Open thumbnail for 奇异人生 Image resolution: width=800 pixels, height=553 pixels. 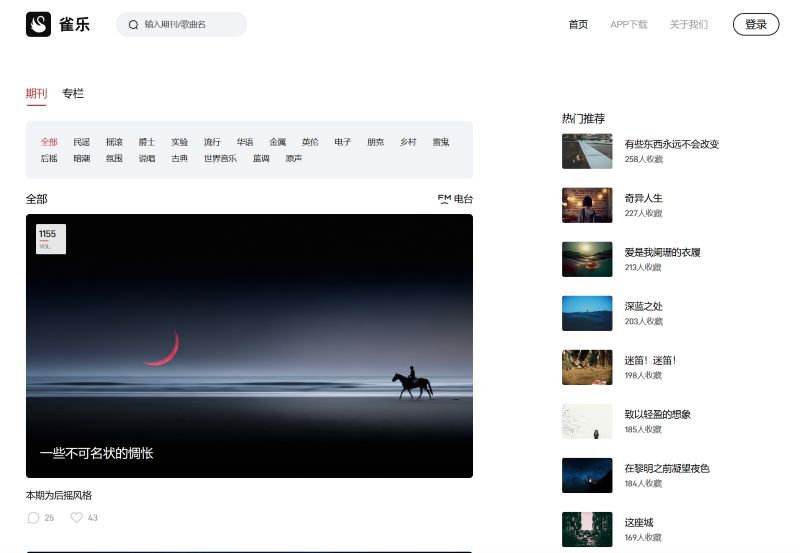pyautogui.click(x=587, y=205)
